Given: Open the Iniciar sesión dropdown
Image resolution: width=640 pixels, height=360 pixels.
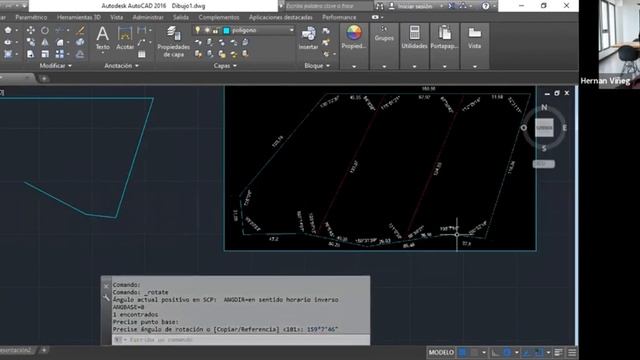Looking at the screenshot, I should click(x=441, y=6).
